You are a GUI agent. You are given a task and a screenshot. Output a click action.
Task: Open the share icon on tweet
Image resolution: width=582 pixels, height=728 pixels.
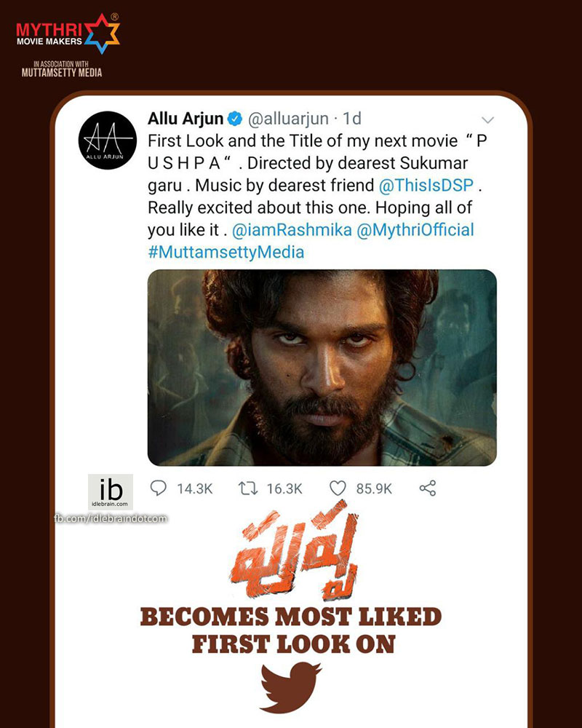pos(428,488)
